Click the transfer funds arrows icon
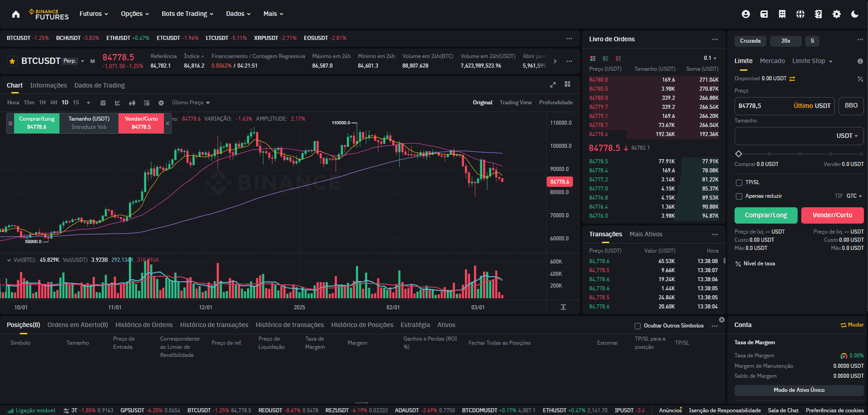Screen dimensions: 868x415 click(792, 79)
